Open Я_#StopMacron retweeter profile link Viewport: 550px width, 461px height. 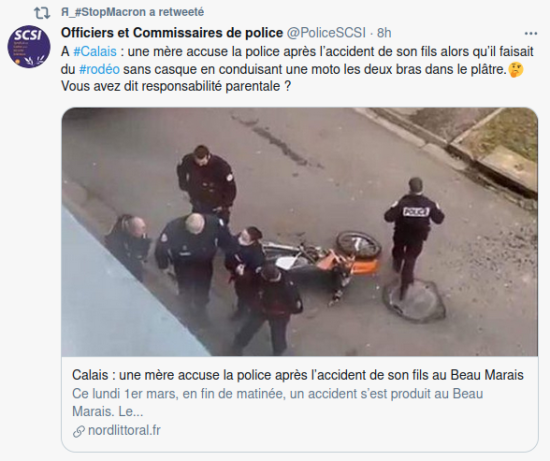click(x=103, y=12)
